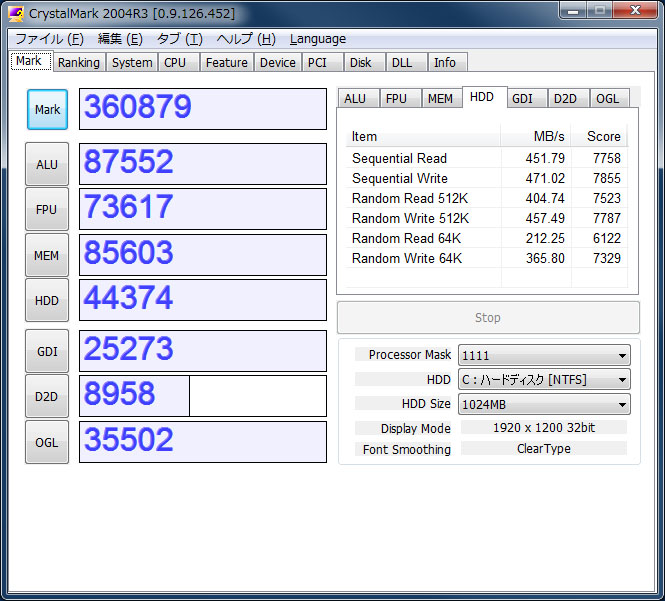Start the FPU benchmark button
Screen dimensions: 665x601
tap(47, 210)
